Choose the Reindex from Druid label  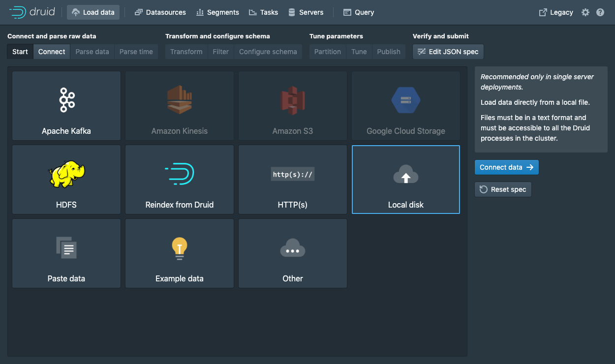180,205
